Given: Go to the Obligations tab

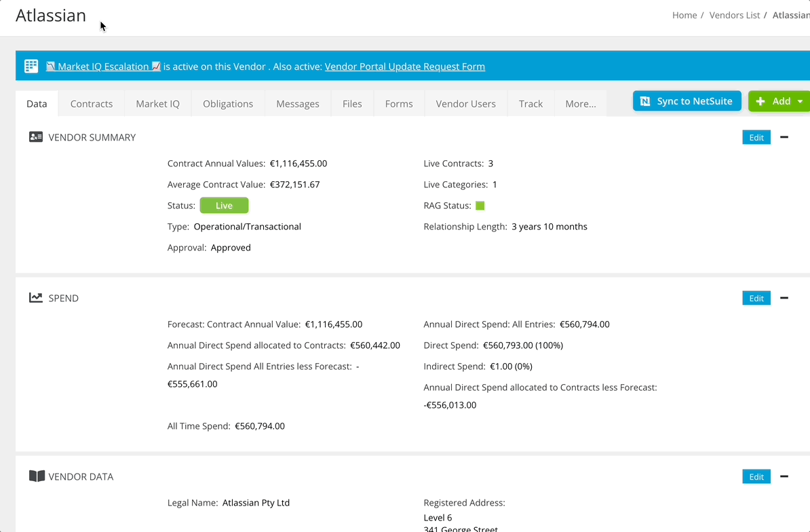Looking at the screenshot, I should click(x=228, y=104).
